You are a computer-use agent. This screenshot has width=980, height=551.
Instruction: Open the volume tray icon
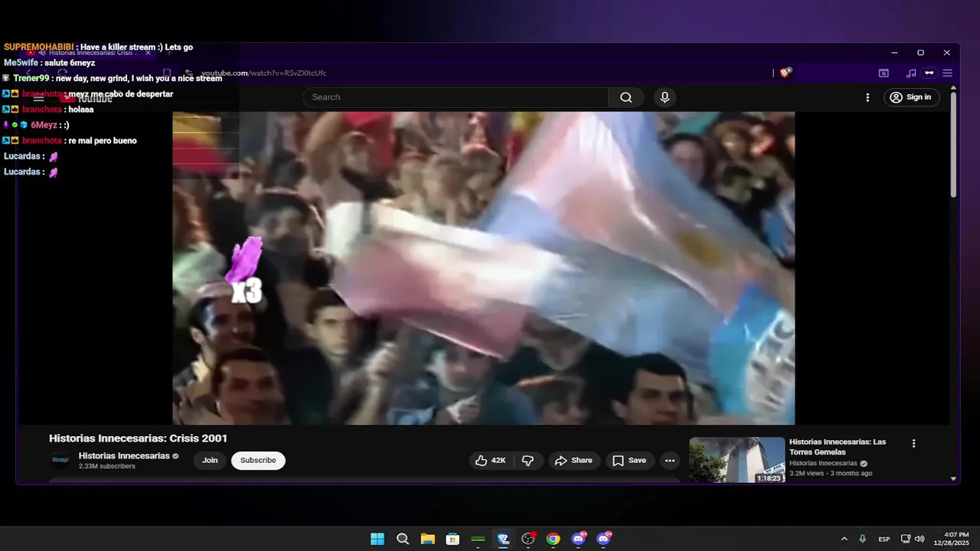pos(920,539)
